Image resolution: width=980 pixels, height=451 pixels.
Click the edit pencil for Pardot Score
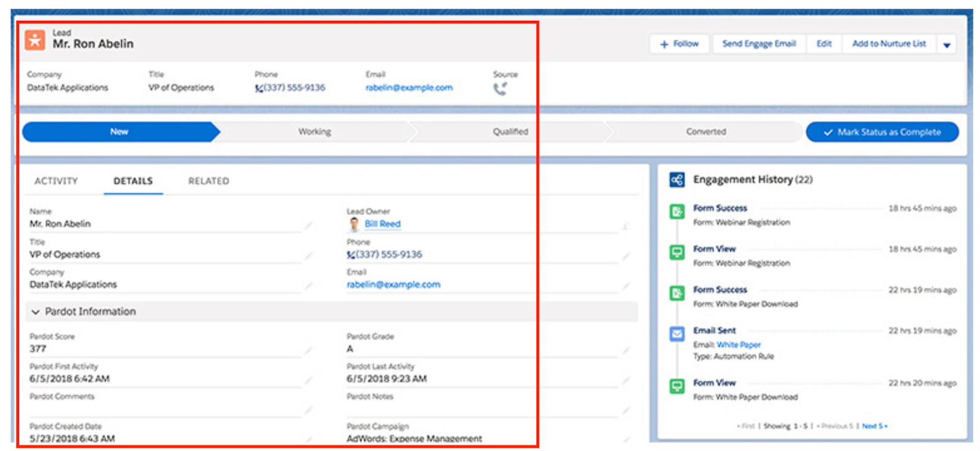tap(309, 351)
